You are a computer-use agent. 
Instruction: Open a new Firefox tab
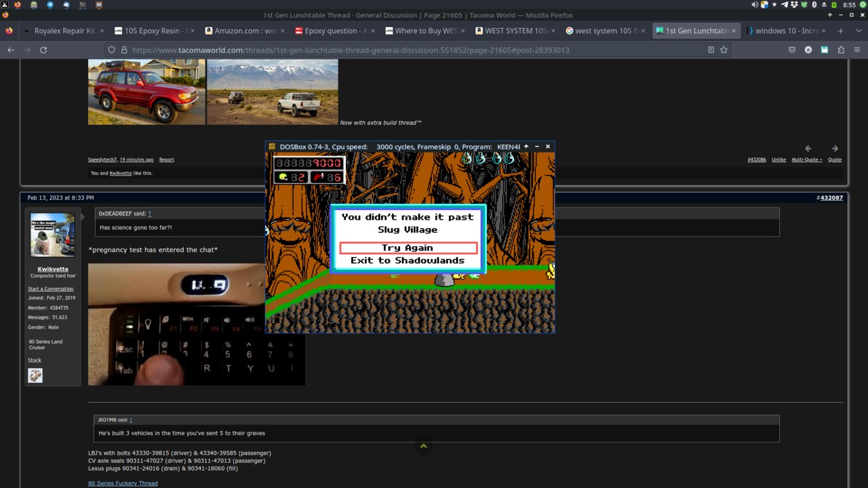(x=840, y=30)
